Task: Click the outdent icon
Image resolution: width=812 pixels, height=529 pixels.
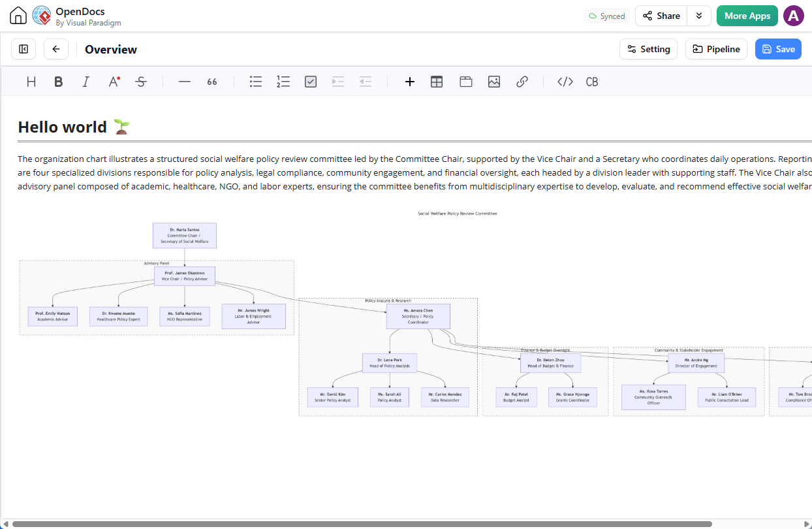Action: coord(366,82)
